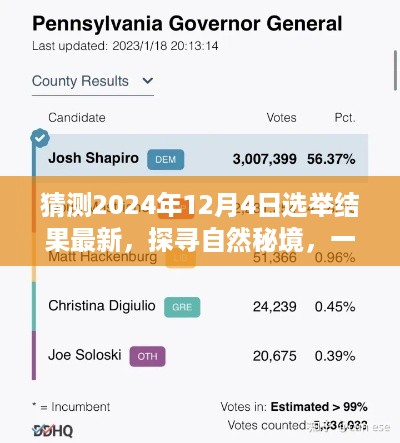
Task: Click the Pct. column header
Action: click(345, 118)
